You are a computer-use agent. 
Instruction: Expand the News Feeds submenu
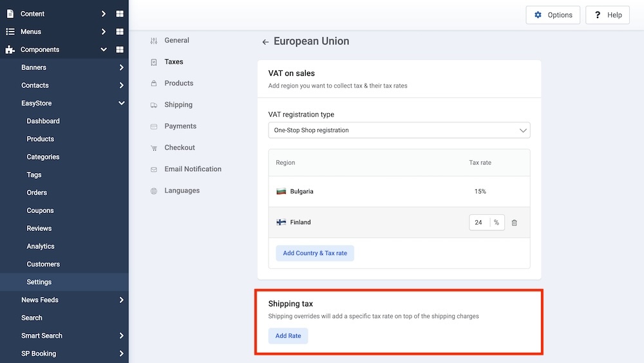[x=121, y=300]
